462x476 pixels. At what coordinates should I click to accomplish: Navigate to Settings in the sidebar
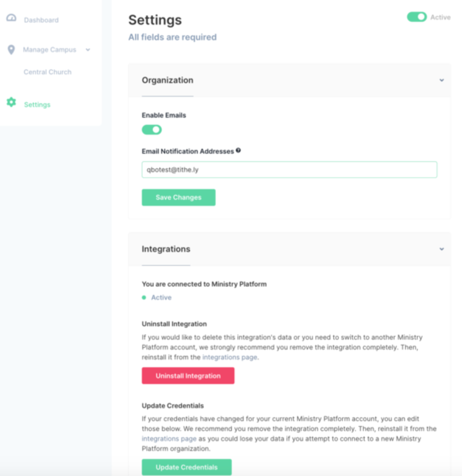(x=37, y=104)
